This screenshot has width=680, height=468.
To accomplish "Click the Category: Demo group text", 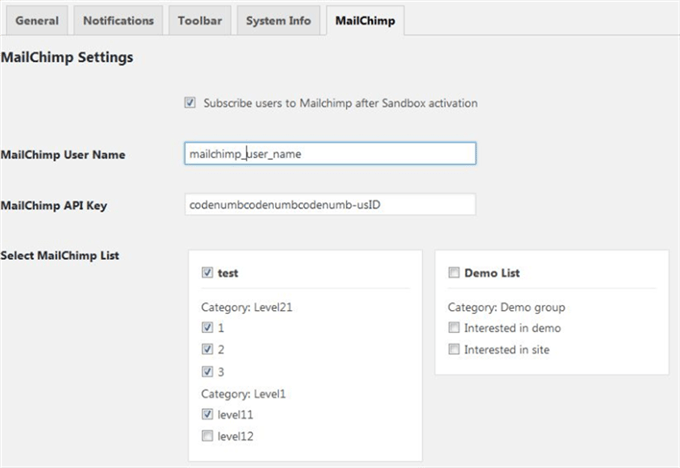I will (x=507, y=308).
